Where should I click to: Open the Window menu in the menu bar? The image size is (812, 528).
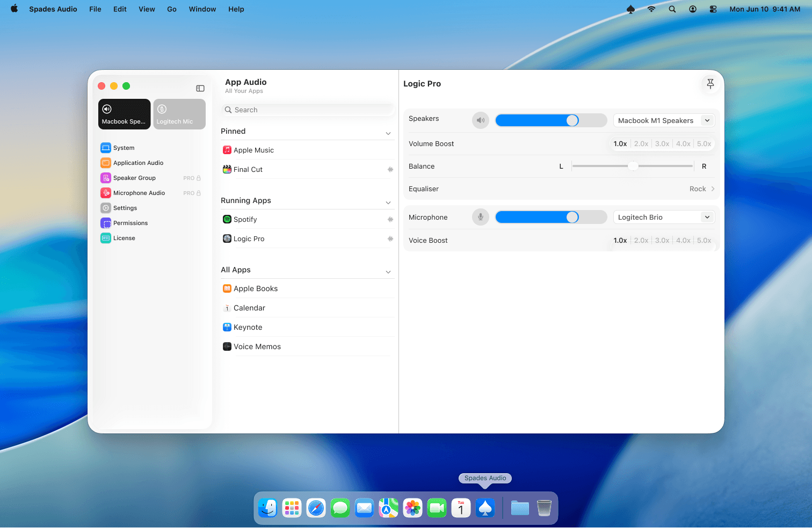(202, 9)
